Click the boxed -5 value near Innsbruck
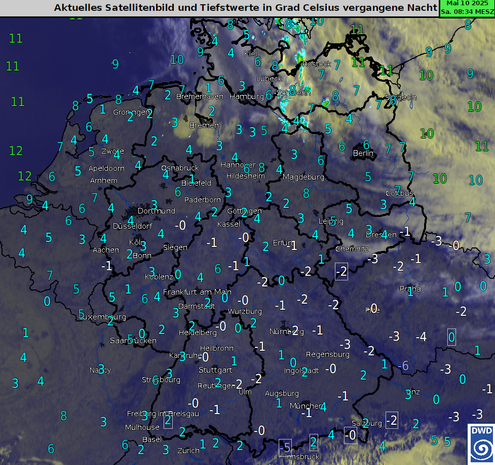 click(x=285, y=447)
